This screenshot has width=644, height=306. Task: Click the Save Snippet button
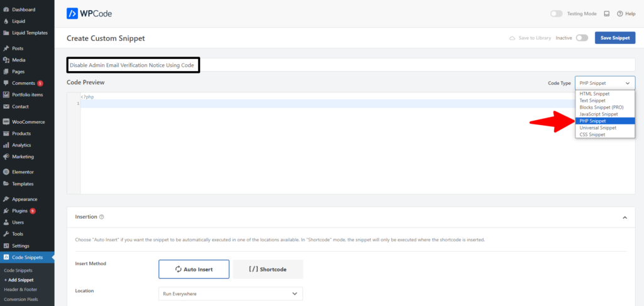coord(615,38)
